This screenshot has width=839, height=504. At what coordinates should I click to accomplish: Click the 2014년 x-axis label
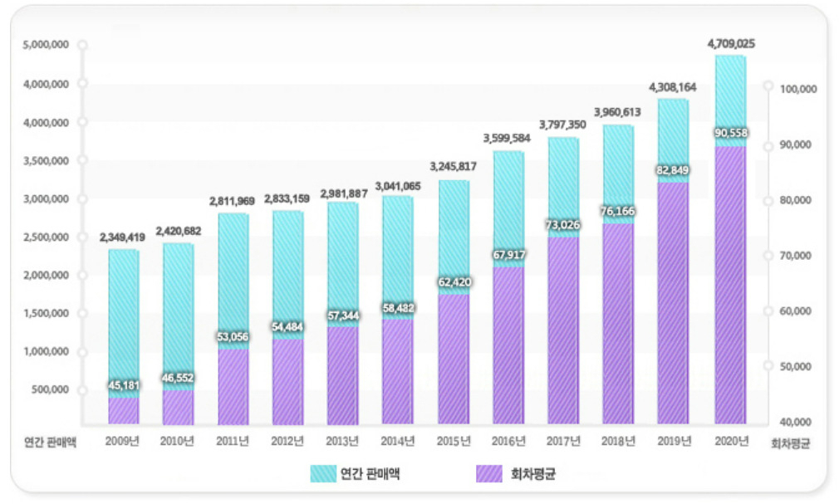coord(398,442)
